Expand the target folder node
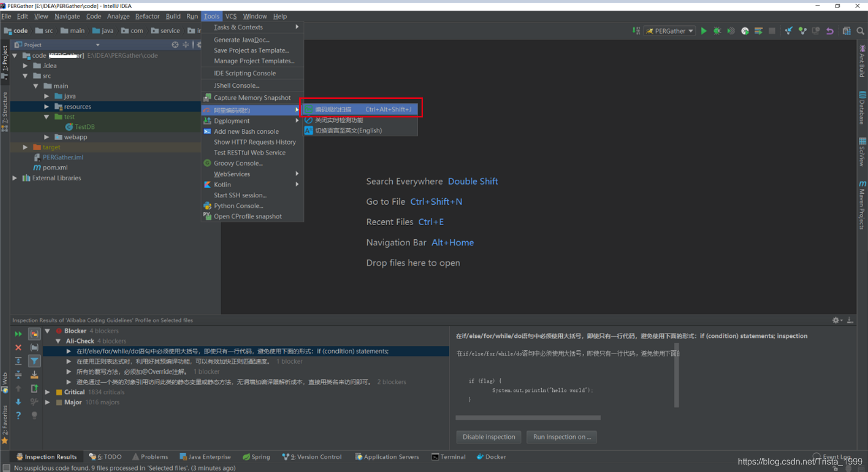 click(x=25, y=147)
